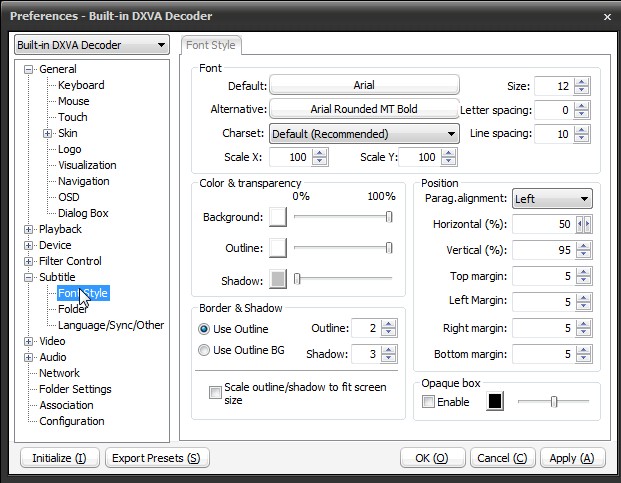Increase font Size with the up arrow

pyautogui.click(x=581, y=82)
